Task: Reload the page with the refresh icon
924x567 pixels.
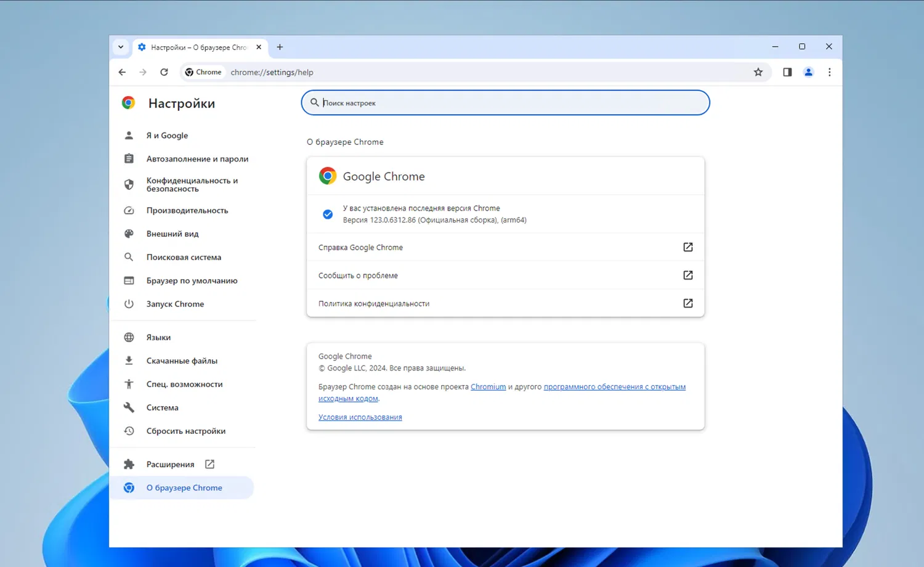Action: coord(164,72)
